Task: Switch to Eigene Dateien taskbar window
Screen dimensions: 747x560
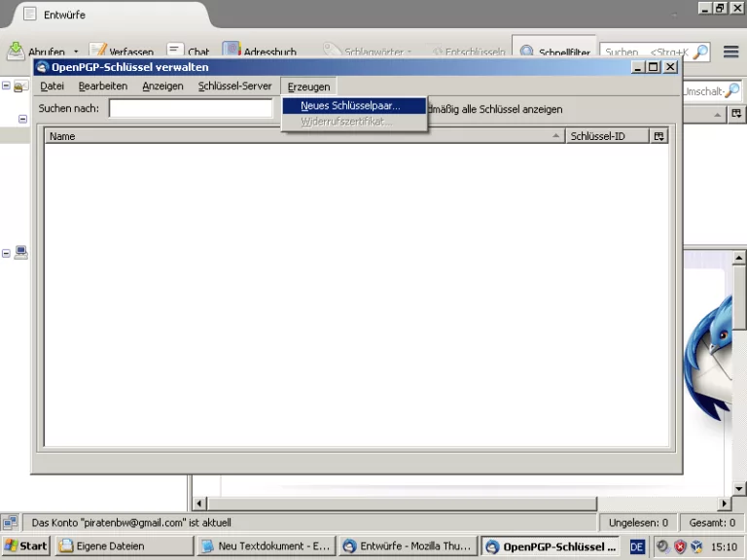Action: [x=124, y=545]
